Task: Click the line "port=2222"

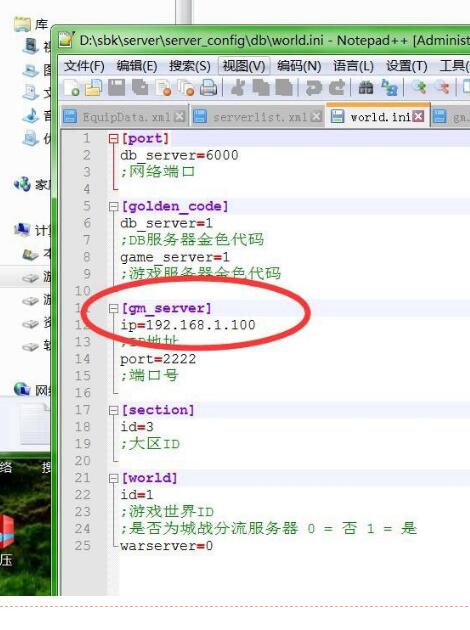Action: pos(158,359)
